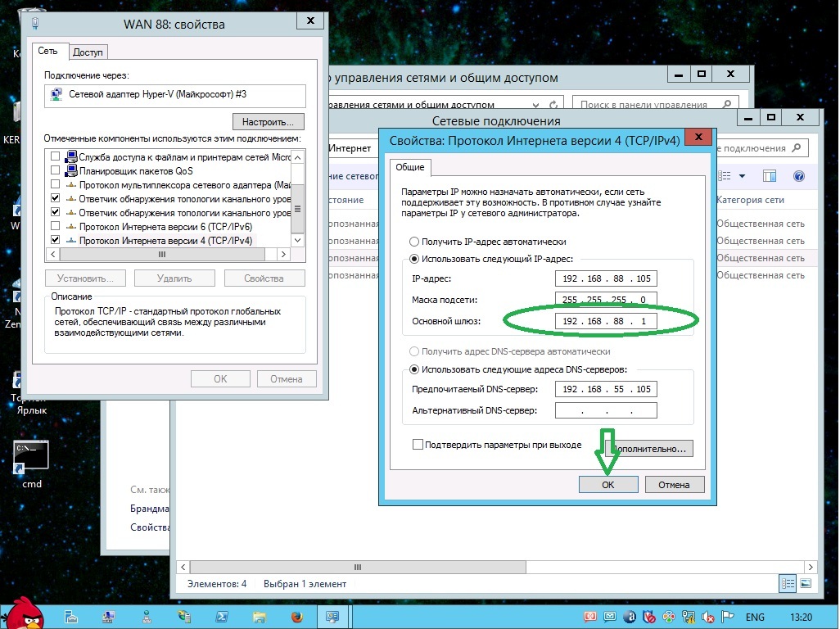Image resolution: width=840 pixels, height=629 pixels.
Task: Launch Firefox from the taskbar
Action: (x=296, y=616)
